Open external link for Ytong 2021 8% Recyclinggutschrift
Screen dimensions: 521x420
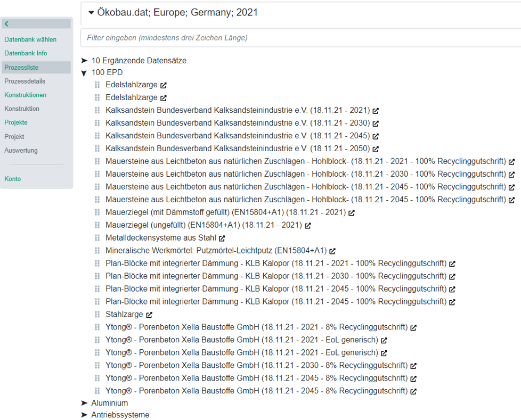tap(413, 327)
